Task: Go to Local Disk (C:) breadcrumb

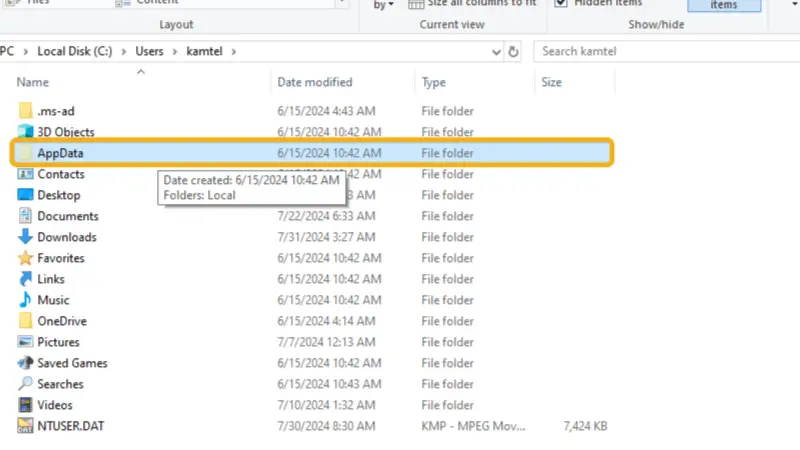Action: [x=74, y=52]
